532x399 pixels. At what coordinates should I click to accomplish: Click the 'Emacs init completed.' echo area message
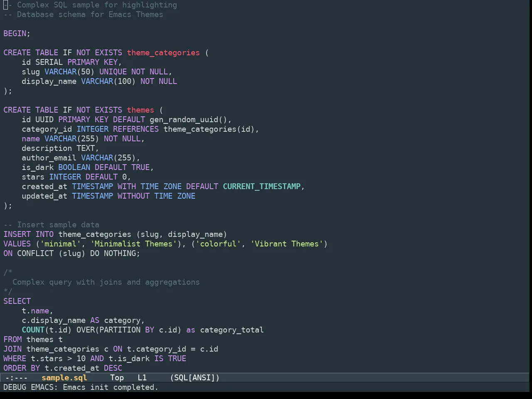111,387
